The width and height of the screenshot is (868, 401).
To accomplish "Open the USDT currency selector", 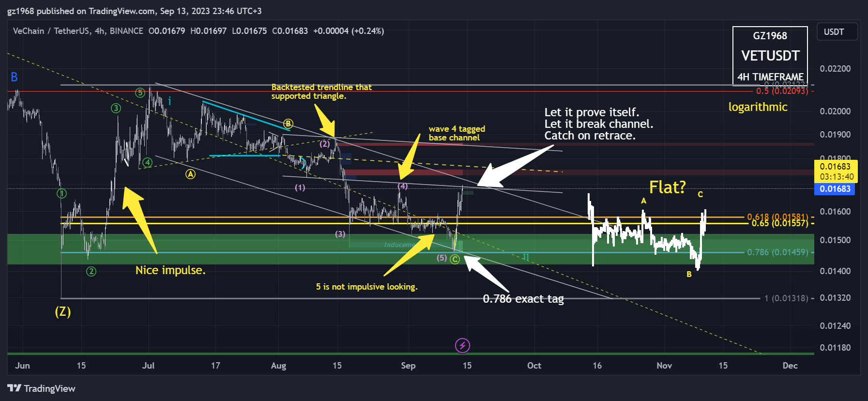I will click(x=838, y=32).
